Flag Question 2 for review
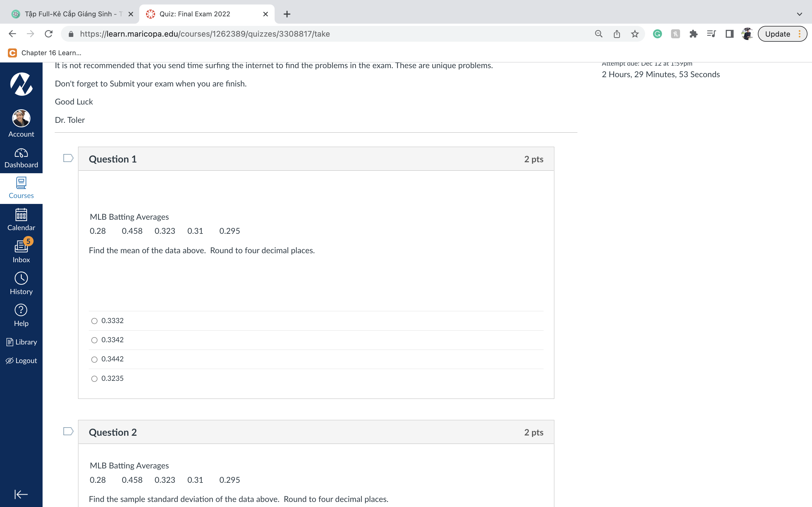Screen dimensions: 812x507 pos(68,431)
